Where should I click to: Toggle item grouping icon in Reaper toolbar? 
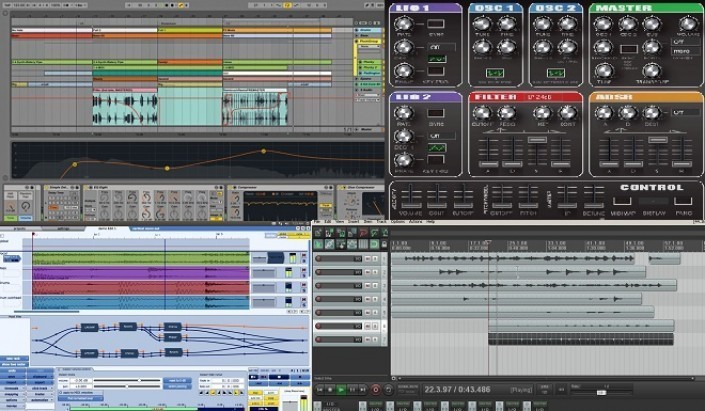(x=329, y=244)
